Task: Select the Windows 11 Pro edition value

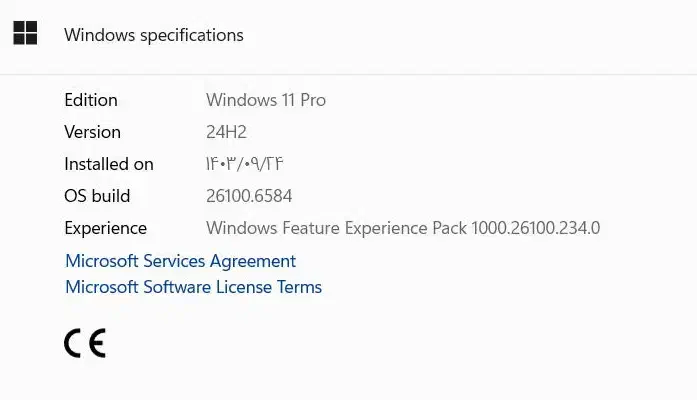Action: pos(265,100)
